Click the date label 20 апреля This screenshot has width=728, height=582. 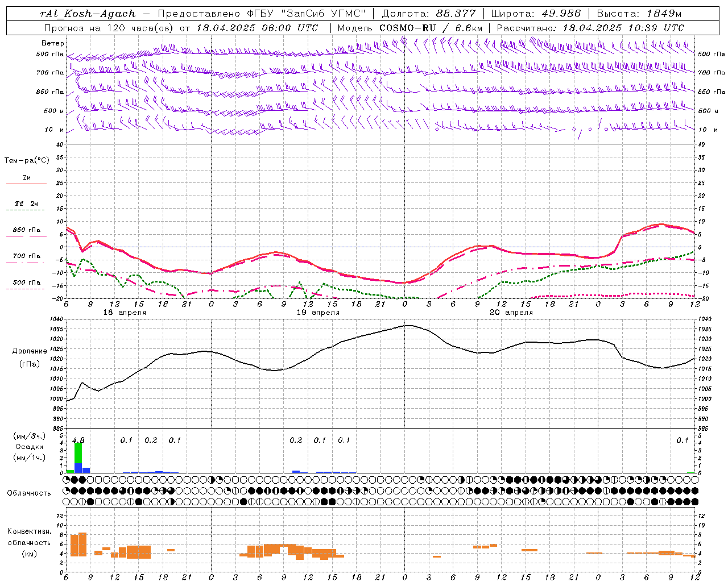pyautogui.click(x=511, y=313)
